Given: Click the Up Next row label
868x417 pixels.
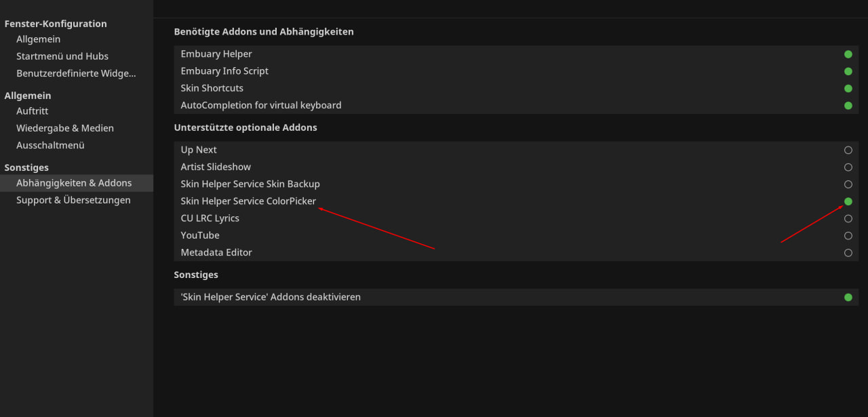Looking at the screenshot, I should 199,150.
